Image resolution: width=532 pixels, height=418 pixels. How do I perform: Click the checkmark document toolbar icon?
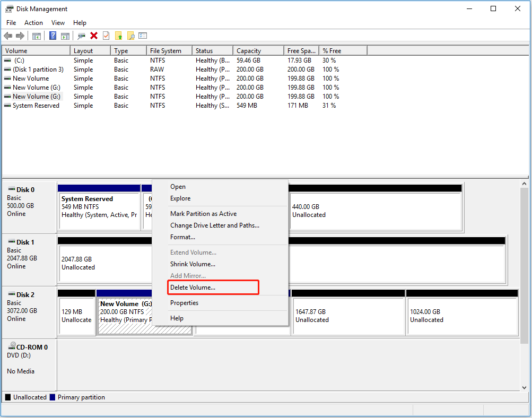coord(106,36)
